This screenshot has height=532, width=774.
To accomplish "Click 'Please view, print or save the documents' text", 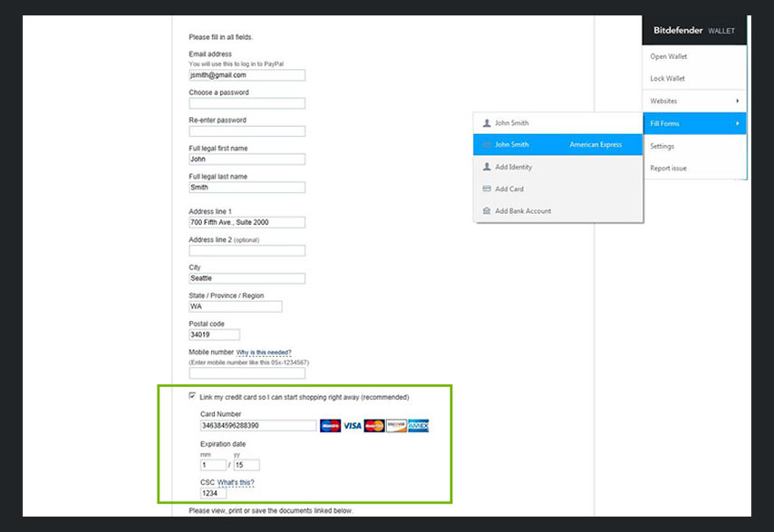I will (271, 511).
